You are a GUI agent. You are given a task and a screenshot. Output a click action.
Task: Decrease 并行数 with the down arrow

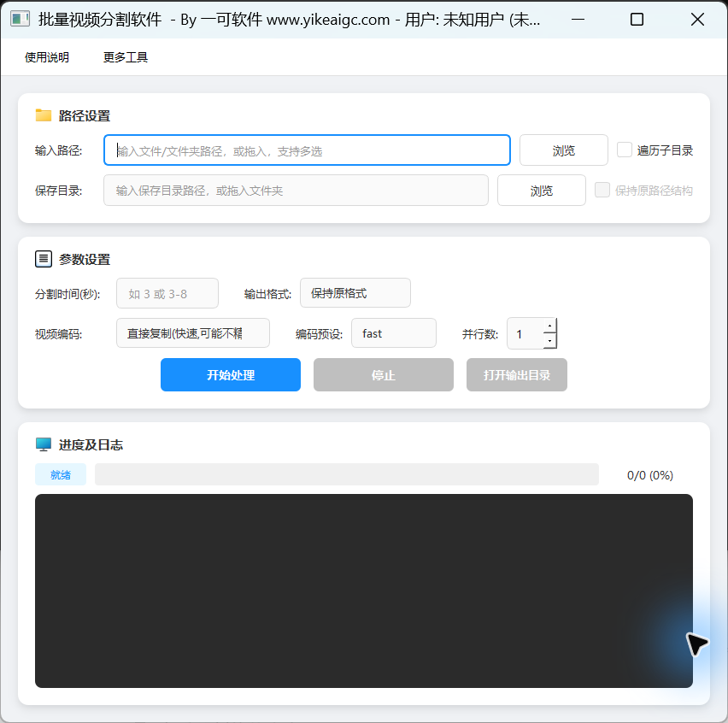tap(549, 341)
